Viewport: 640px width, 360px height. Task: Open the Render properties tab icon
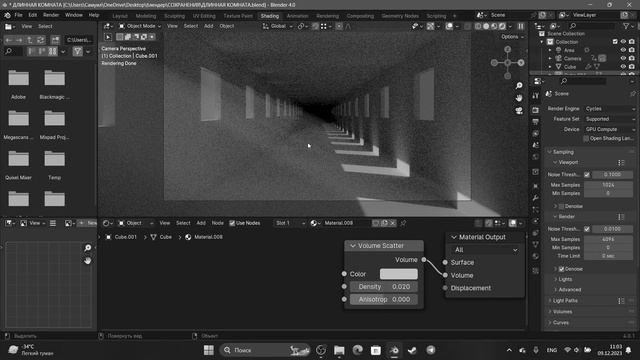click(x=536, y=110)
